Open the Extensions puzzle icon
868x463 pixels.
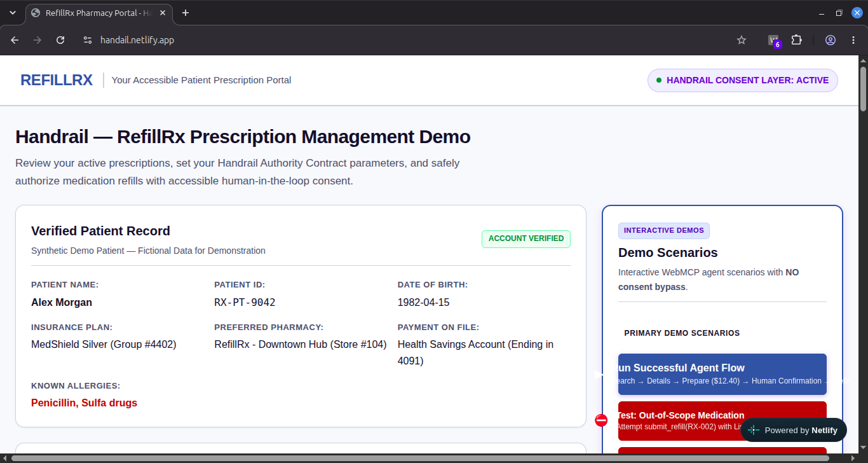[x=797, y=40]
